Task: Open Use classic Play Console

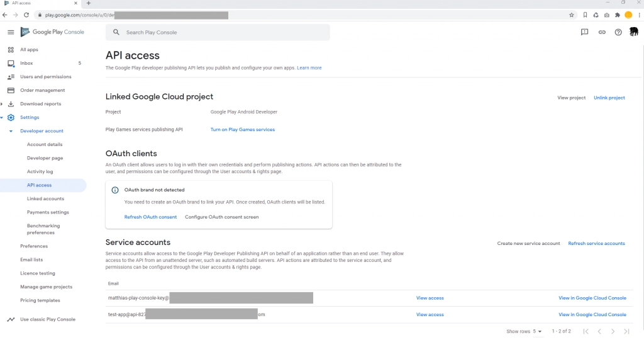Action: coord(48,319)
